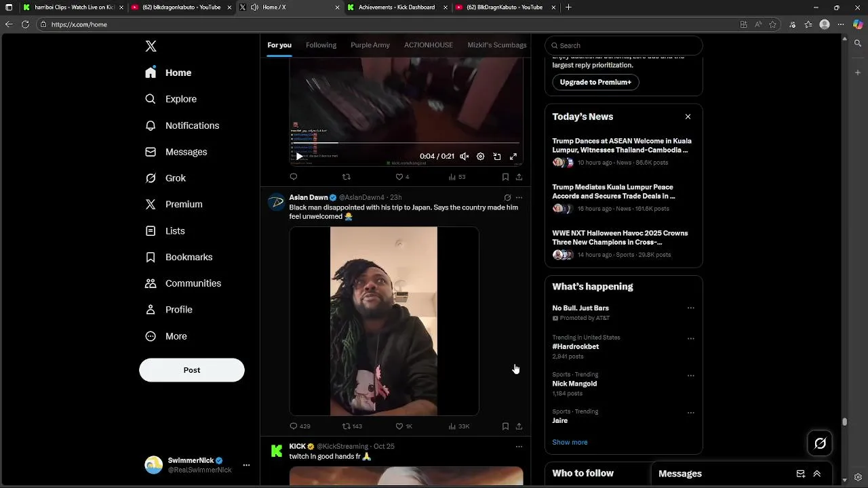Open SwimmerNick account options menu
This screenshot has width=868, height=488.
point(246,465)
